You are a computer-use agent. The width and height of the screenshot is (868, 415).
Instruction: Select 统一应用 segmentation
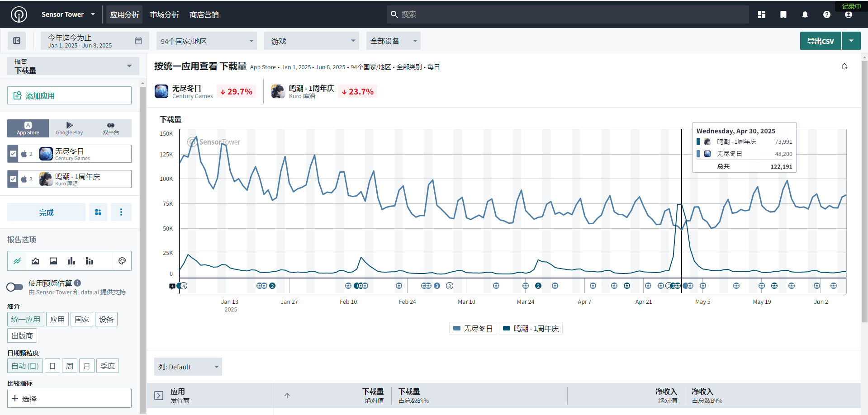click(26, 319)
